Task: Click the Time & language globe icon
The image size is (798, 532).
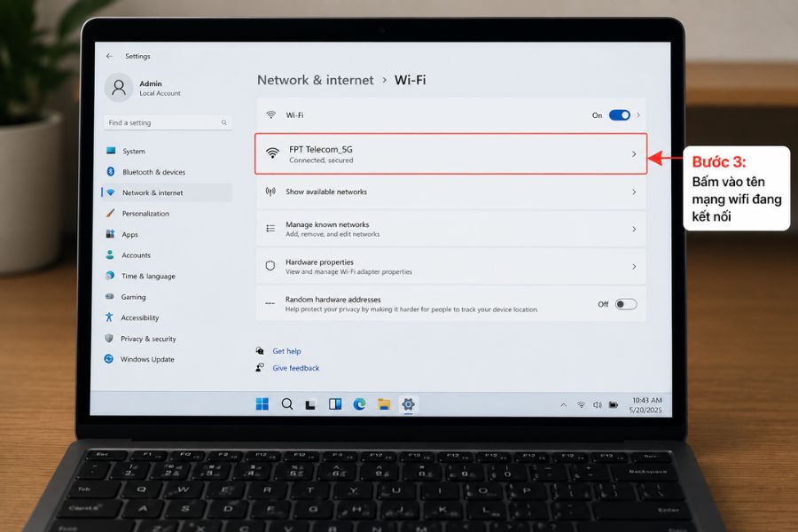Action: point(109,276)
